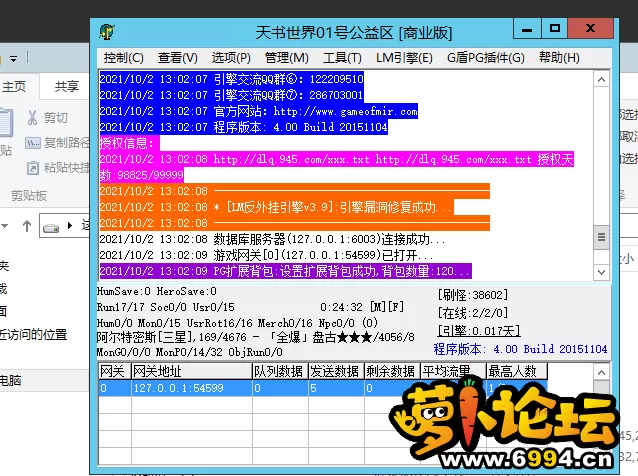The image size is (638, 476).
Task: Click the 授权信息 log line
Action: tap(129, 143)
